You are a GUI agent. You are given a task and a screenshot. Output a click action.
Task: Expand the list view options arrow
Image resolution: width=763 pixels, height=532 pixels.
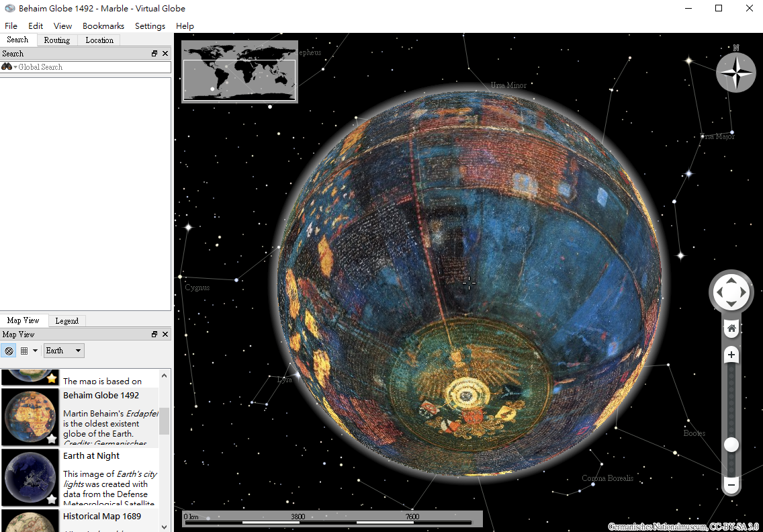35,351
